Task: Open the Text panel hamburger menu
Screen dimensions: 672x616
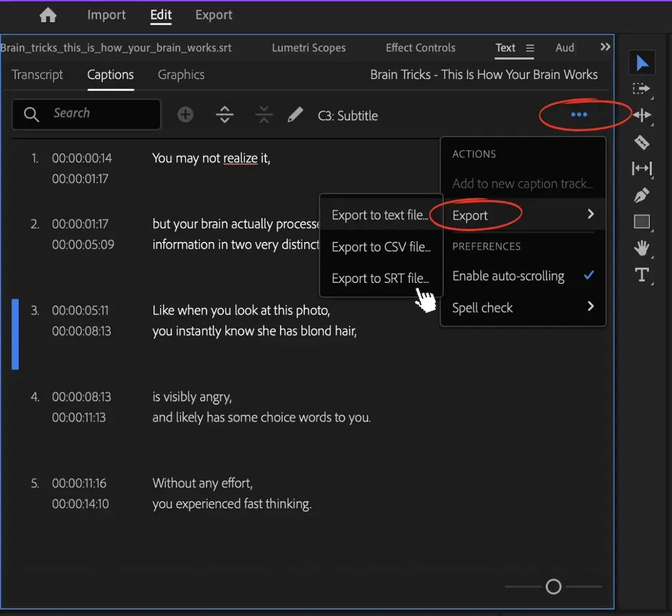Action: (530, 48)
